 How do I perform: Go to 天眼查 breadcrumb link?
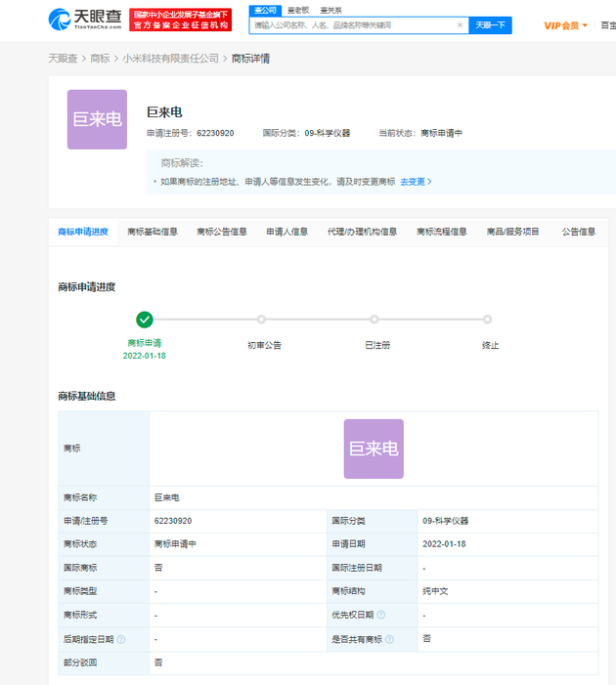(63, 59)
